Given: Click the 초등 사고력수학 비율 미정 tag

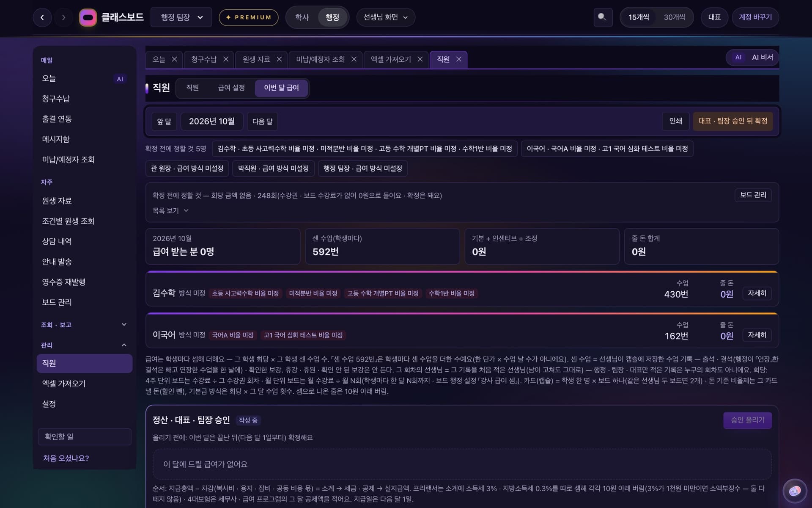Looking at the screenshot, I should point(245,293).
